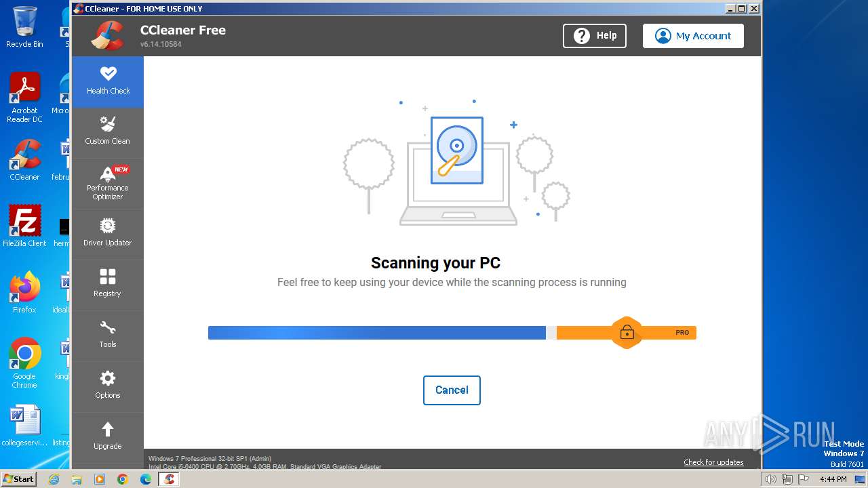868x488 pixels.
Task: Open the Health Check section
Action: click(x=108, y=81)
